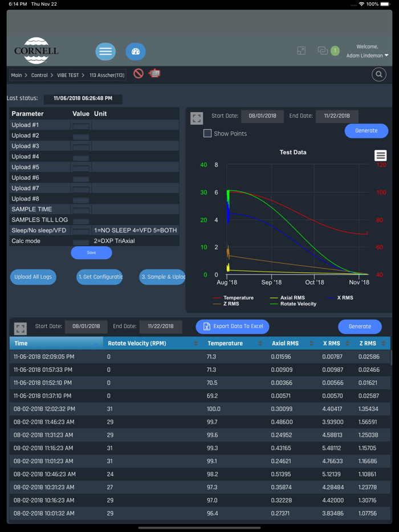
Task: Open the dashboard gauge icon
Action: [136, 52]
